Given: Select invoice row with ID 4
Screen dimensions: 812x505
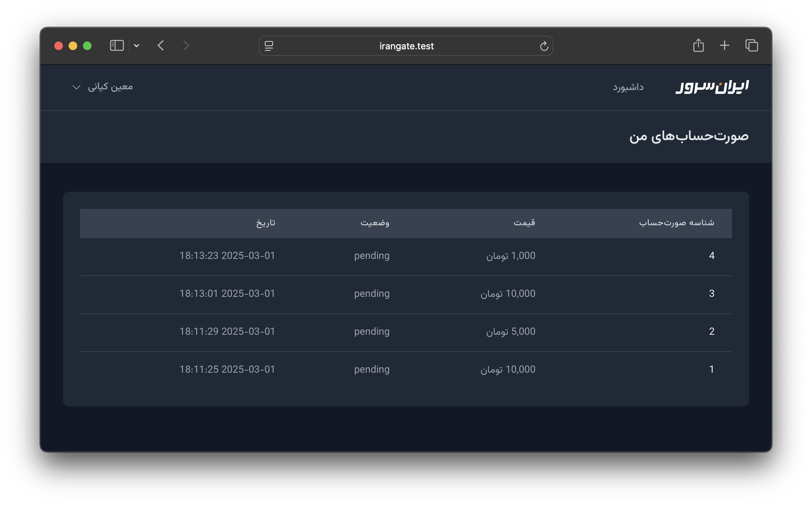Looking at the screenshot, I should [x=711, y=256].
